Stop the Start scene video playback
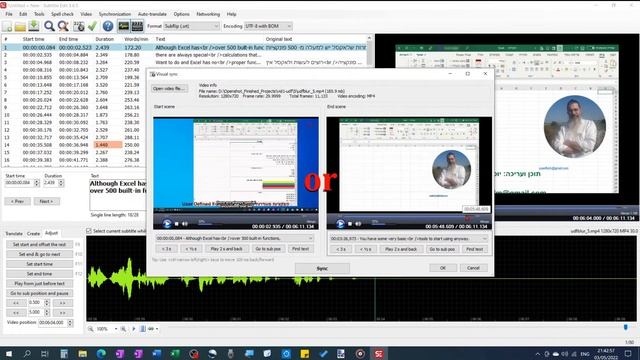 176,224
